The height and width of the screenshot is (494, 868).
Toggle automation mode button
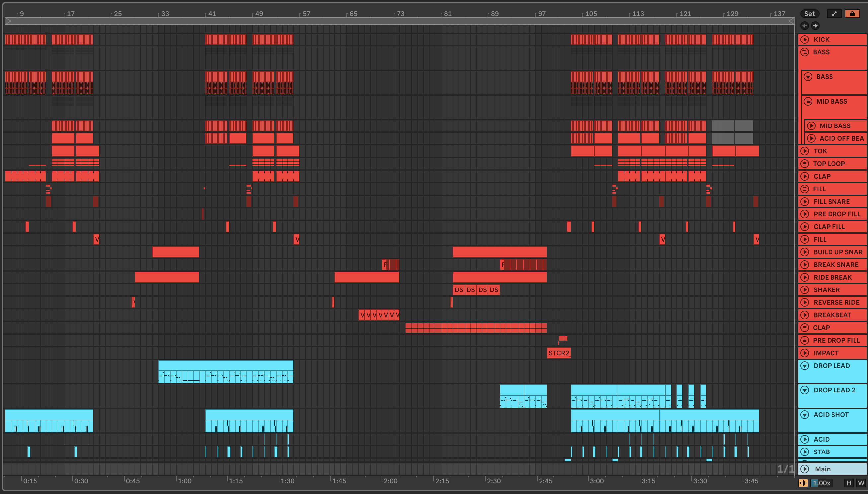click(834, 14)
